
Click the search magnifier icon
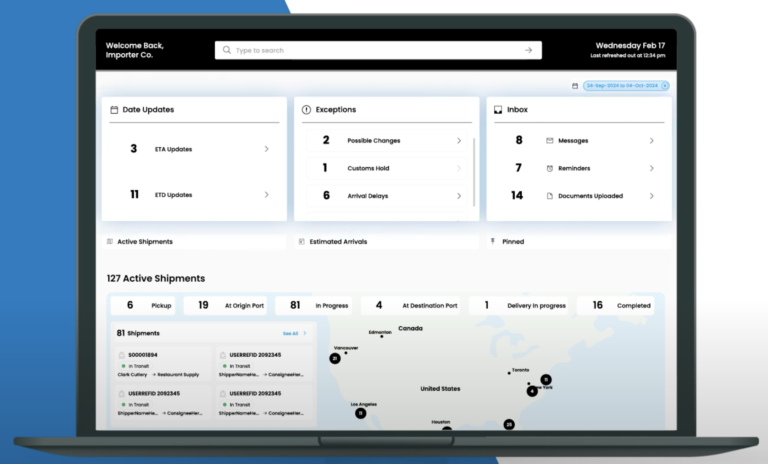coord(227,50)
